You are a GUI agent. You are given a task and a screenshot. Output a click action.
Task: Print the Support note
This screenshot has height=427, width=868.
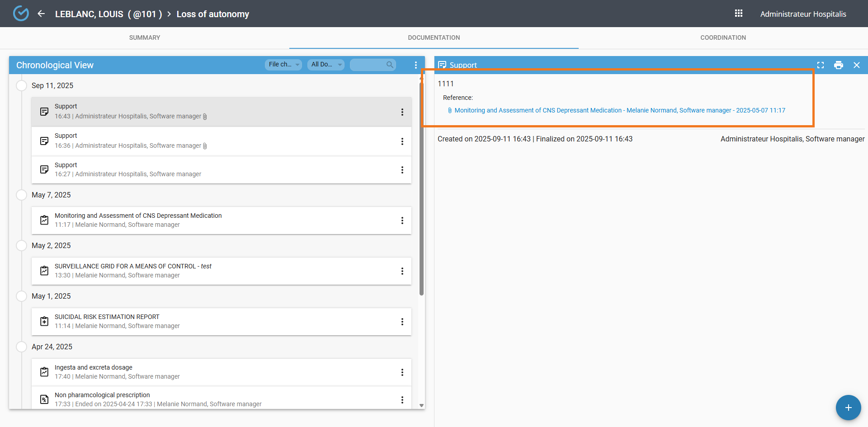tap(839, 65)
